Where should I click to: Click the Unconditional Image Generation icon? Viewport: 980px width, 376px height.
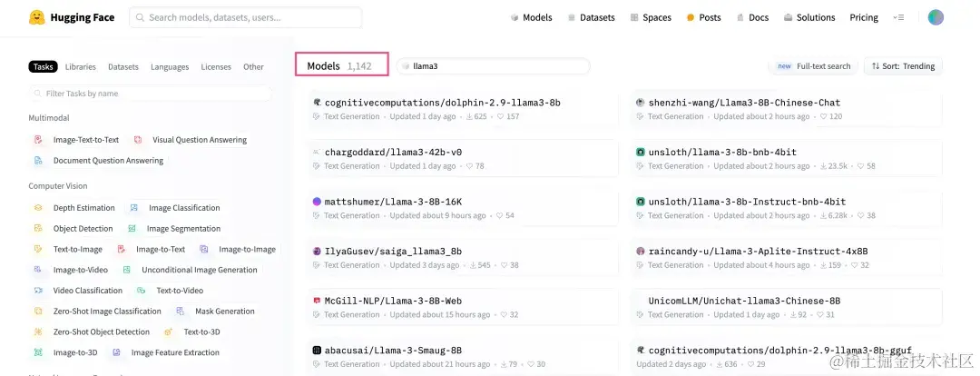[x=127, y=270]
